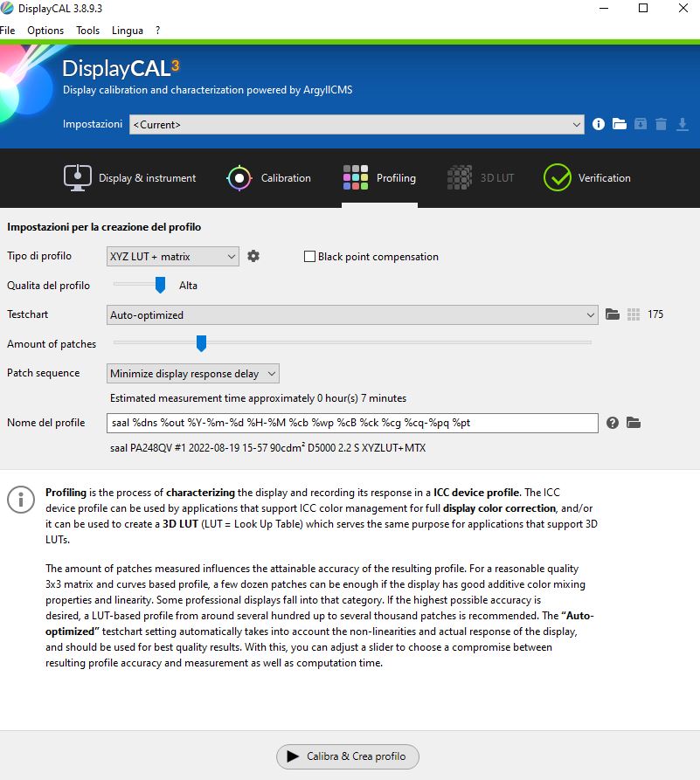Choose profile save folder icon
The height and width of the screenshot is (780, 700).
coord(634,423)
